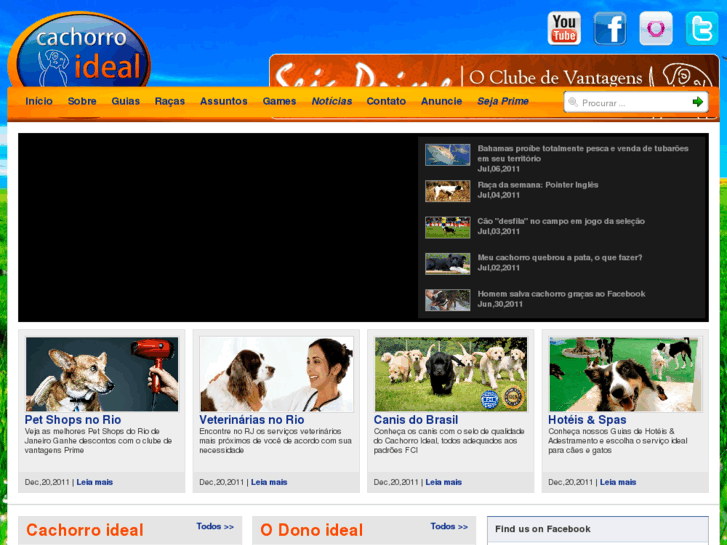This screenshot has height=545, width=727.
Task: Open the Facebook rescue dog thumbnail
Action: pos(447,300)
